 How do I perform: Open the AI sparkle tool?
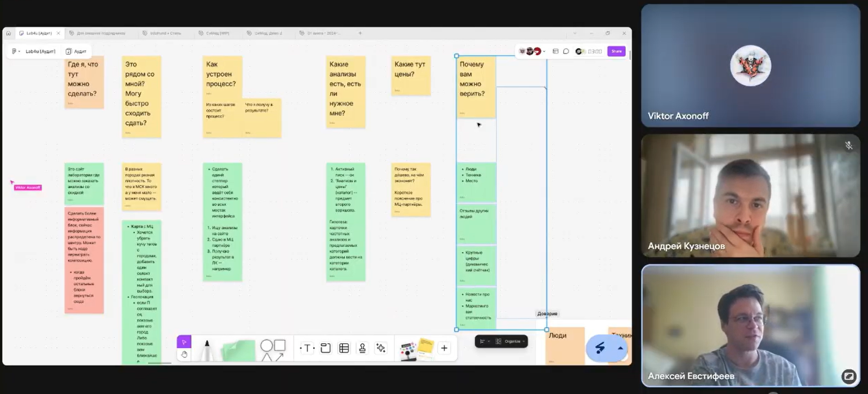click(x=381, y=348)
